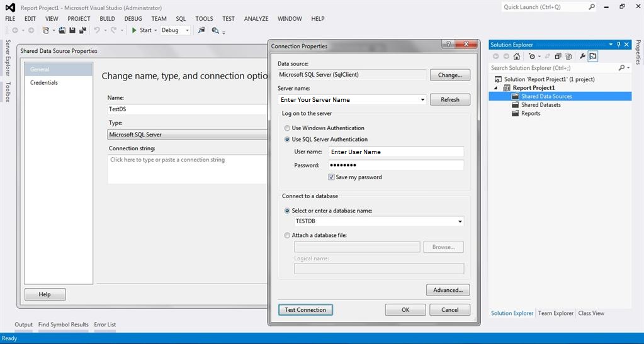
Task: Collapse the Report Project1 tree node
Action: click(495, 88)
